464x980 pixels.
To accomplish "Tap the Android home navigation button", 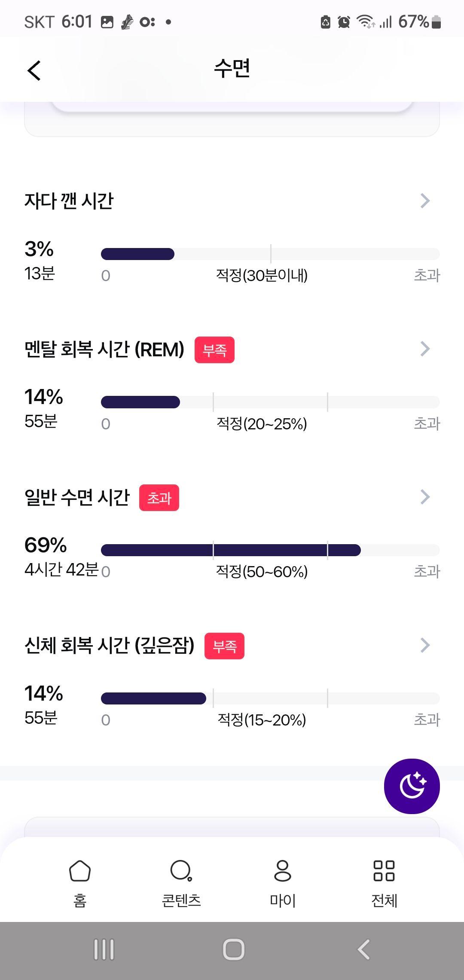I will [x=233, y=950].
